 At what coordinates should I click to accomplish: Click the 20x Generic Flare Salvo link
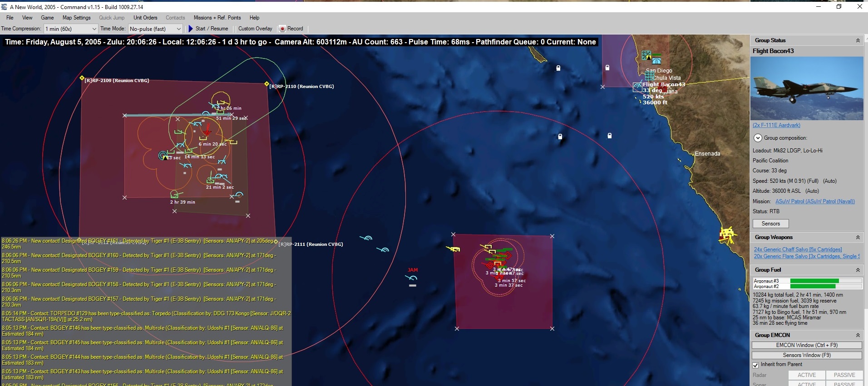(x=807, y=256)
